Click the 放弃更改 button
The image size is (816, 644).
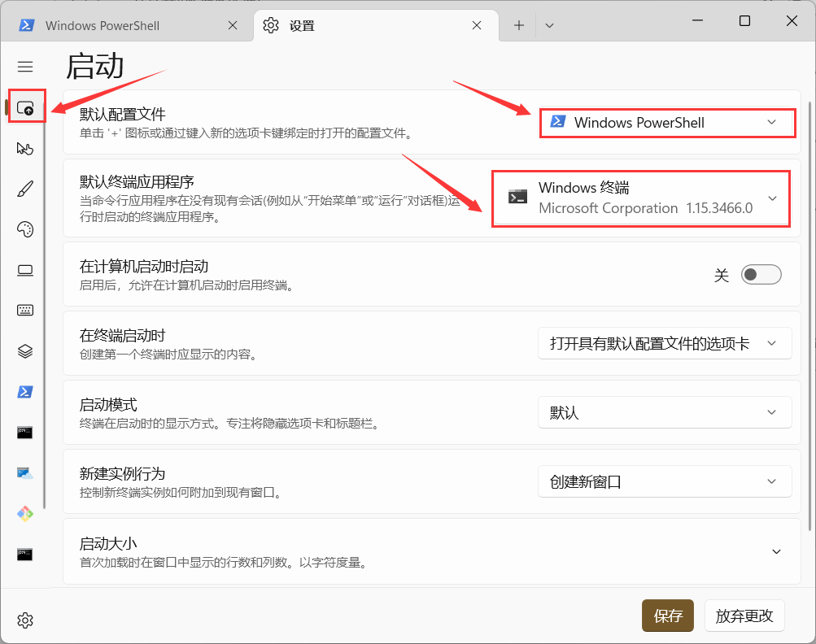coord(744,616)
